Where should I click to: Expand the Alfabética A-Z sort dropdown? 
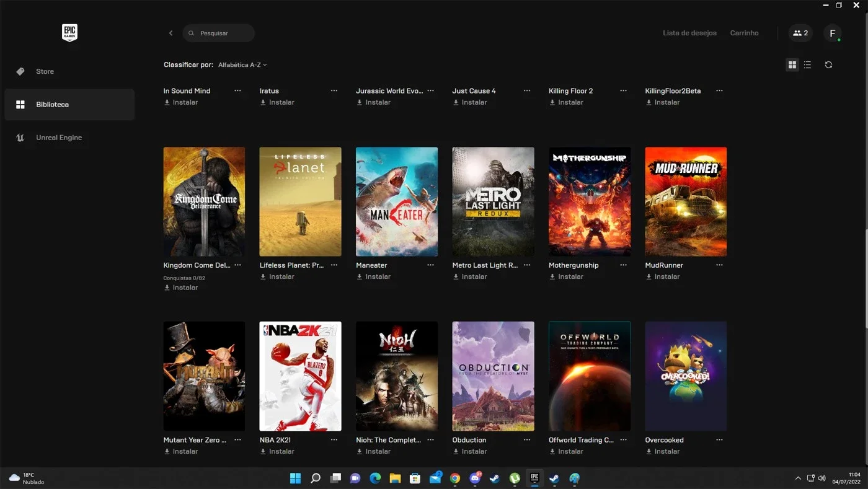[x=242, y=64]
